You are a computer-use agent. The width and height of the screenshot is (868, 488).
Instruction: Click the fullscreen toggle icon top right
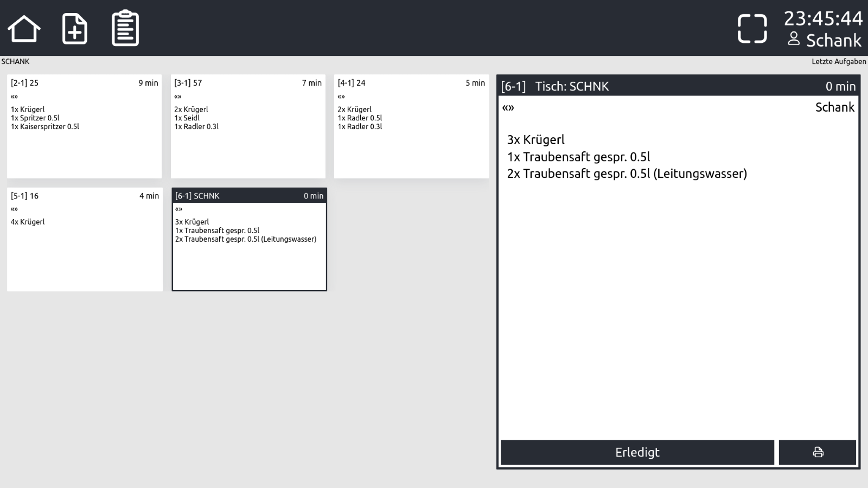click(x=753, y=27)
